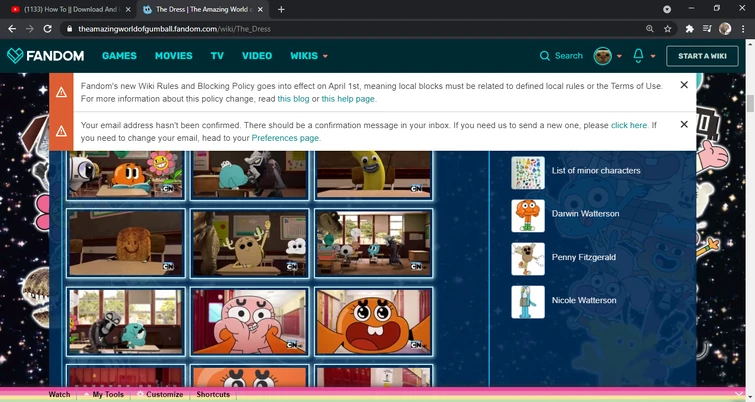Image resolution: width=755 pixels, height=402 pixels.
Task: Open gallery image of pink Anais close-up
Action: click(x=249, y=322)
